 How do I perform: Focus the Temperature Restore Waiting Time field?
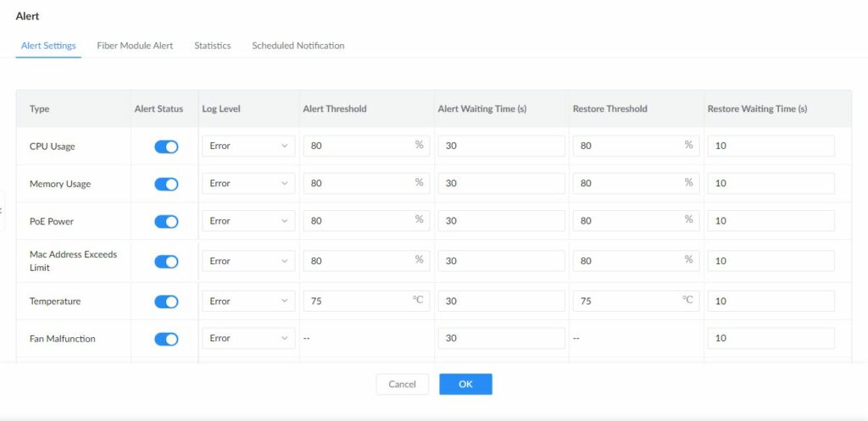pos(771,301)
